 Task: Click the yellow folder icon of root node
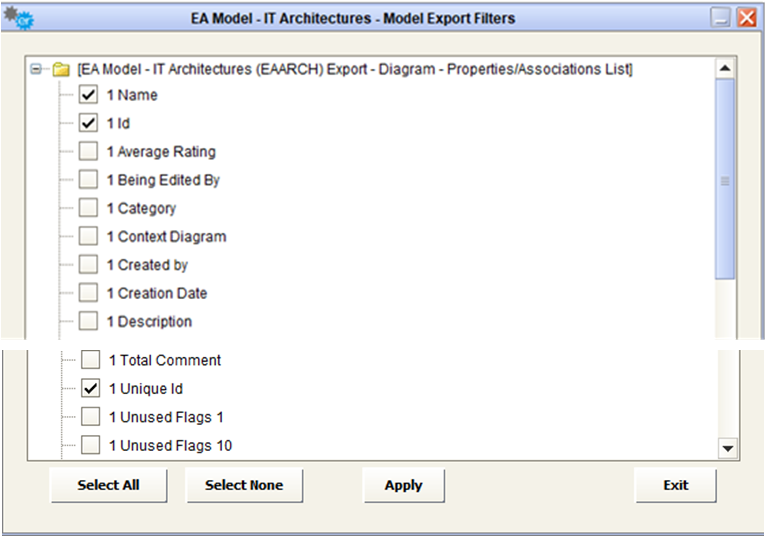(x=61, y=69)
